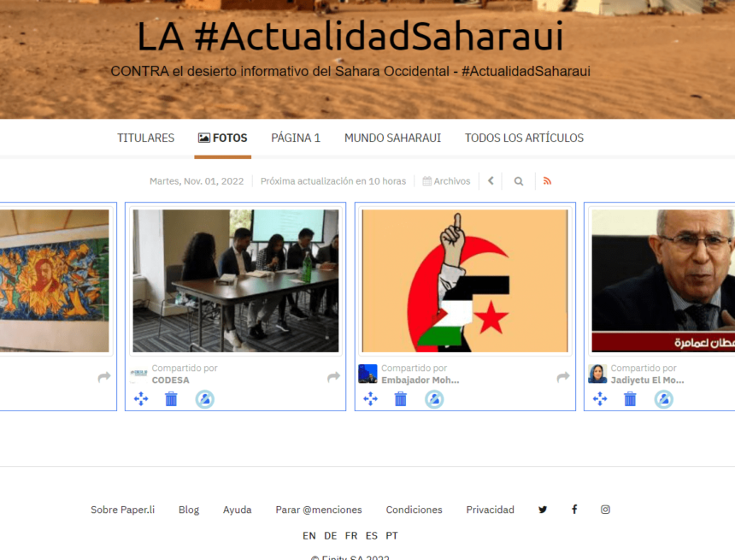Subscribe using the orange RSS icon
The image size is (735, 560).
[547, 181]
